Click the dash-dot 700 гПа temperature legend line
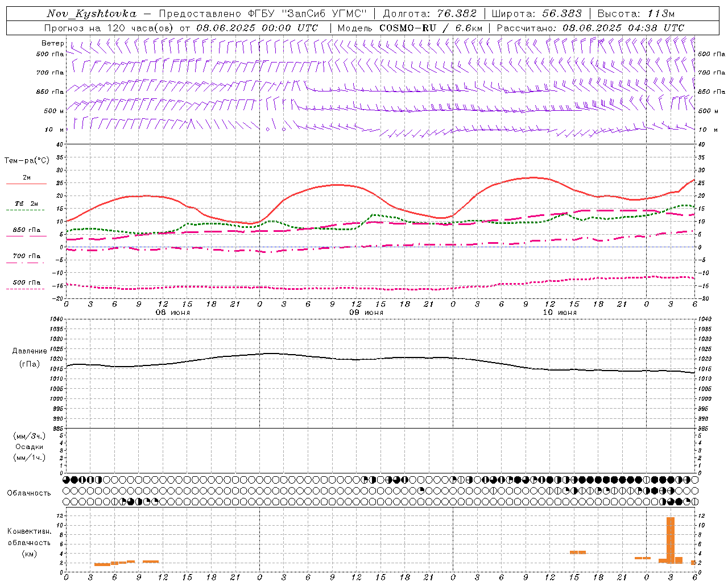Viewport: 728px width, 582px height. 26,263
